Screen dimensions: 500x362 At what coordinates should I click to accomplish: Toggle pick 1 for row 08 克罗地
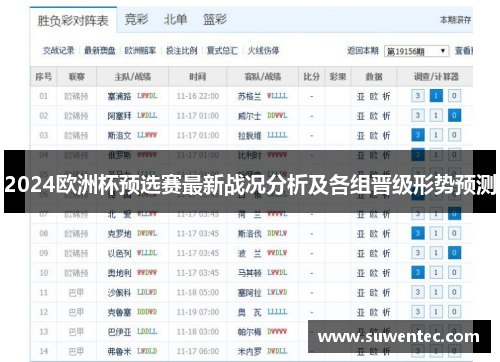pyautogui.click(x=436, y=233)
